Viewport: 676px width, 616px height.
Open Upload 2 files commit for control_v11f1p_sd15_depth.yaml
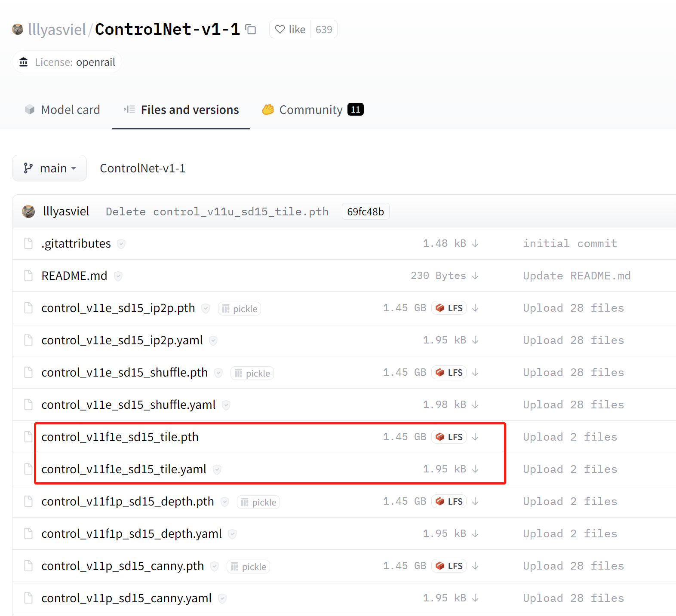(x=570, y=533)
